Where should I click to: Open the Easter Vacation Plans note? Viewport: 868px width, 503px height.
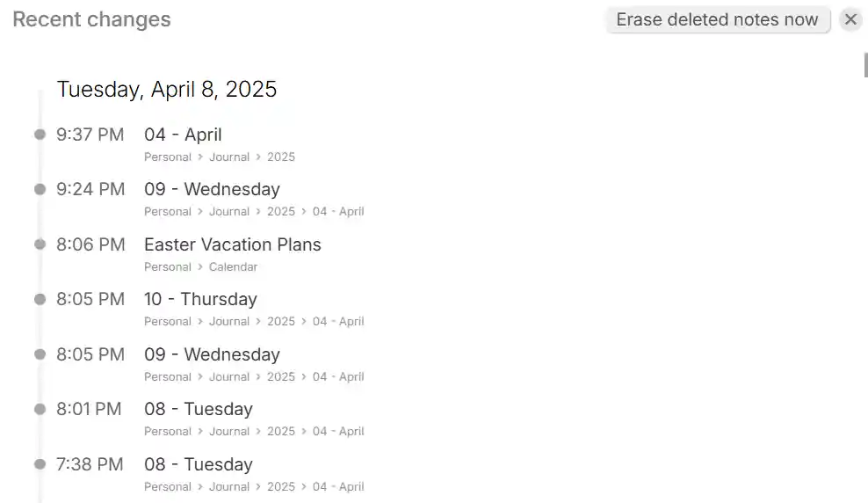pyautogui.click(x=233, y=244)
